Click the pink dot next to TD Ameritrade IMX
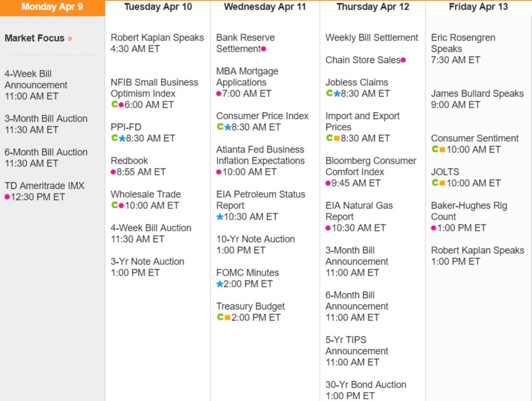Image resolution: width=532 pixels, height=401 pixels. click(x=7, y=197)
